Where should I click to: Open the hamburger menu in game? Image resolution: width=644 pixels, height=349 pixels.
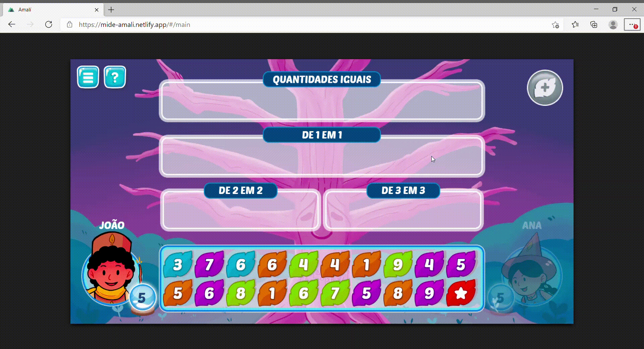tap(88, 77)
